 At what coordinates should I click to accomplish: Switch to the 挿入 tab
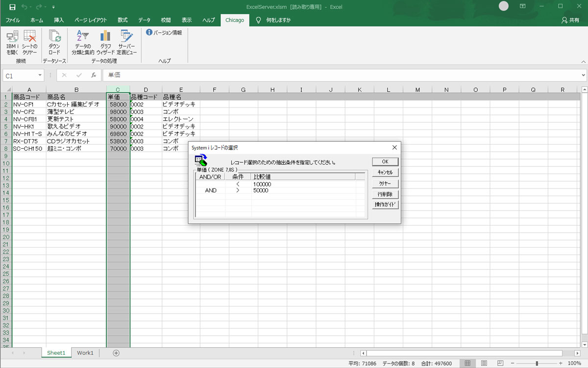point(59,20)
